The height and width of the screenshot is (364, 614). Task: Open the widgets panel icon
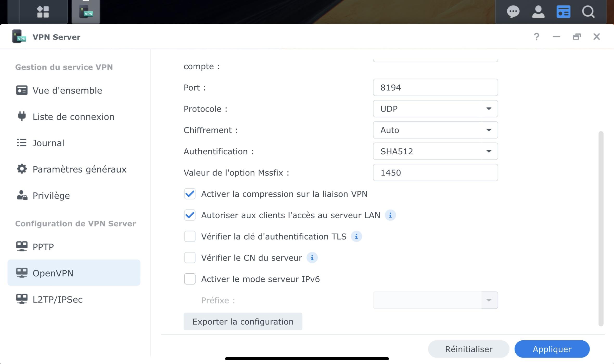(x=563, y=12)
